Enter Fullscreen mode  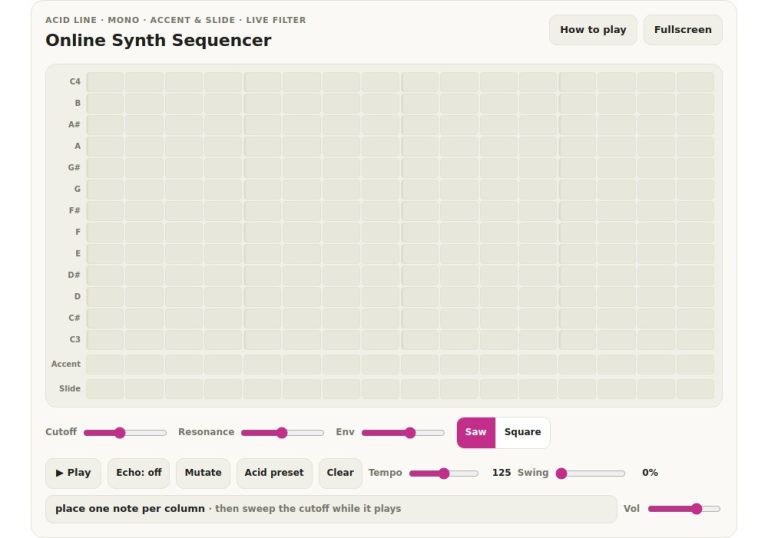(x=683, y=30)
